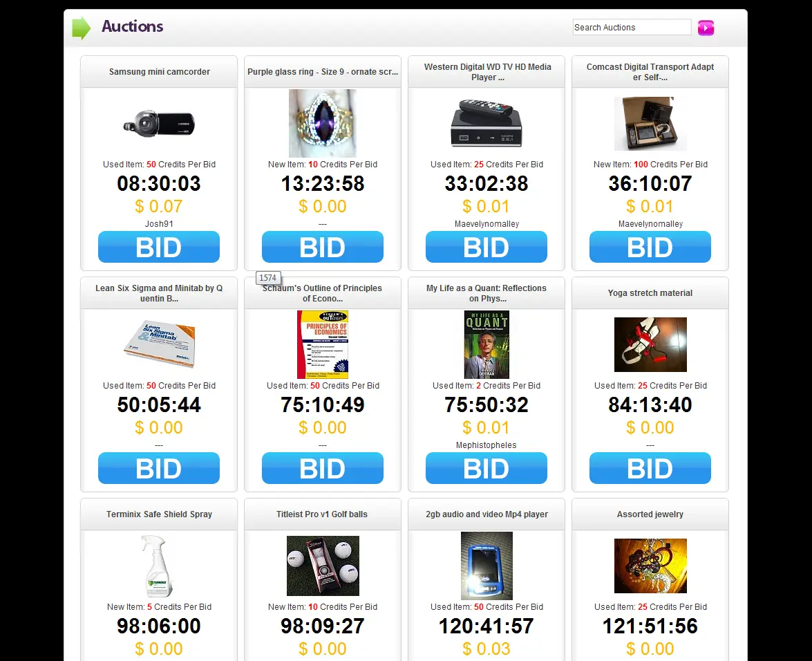
Task: Open the Samsung mini camcorder image
Action: [159, 124]
